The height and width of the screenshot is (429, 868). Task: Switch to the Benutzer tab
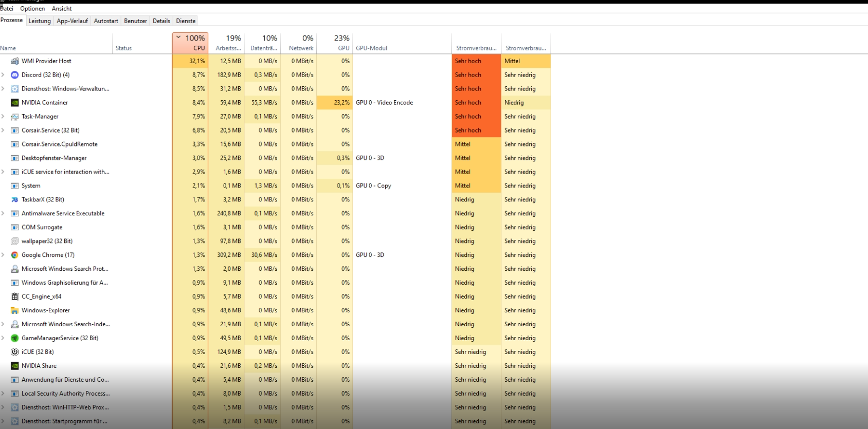point(135,21)
